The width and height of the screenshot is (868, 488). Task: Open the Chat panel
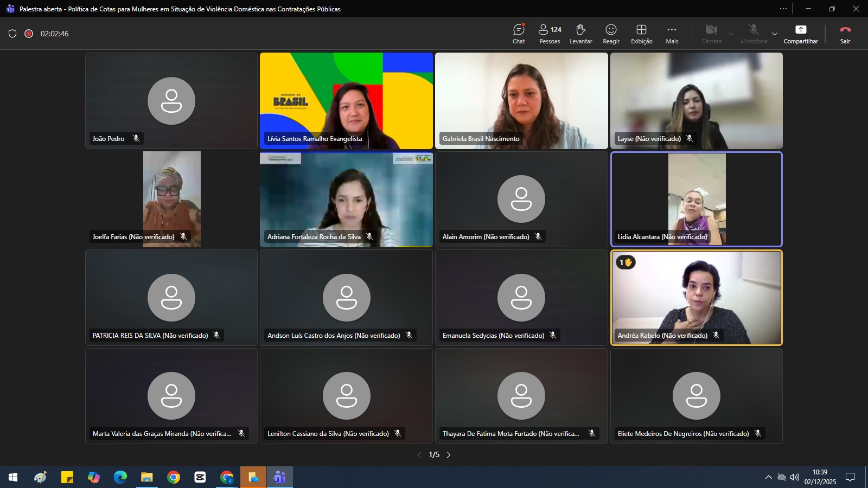(519, 34)
